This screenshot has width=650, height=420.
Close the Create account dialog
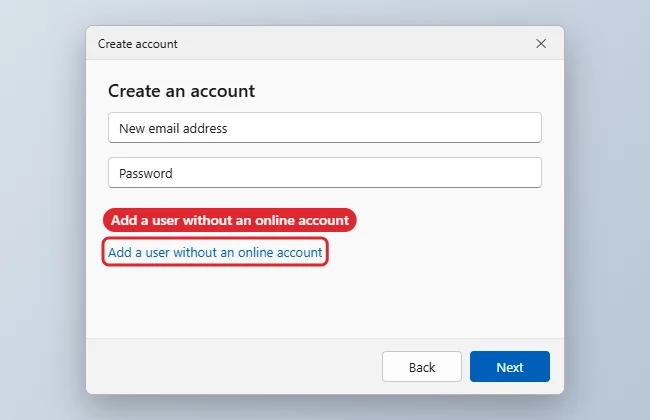[x=541, y=44]
